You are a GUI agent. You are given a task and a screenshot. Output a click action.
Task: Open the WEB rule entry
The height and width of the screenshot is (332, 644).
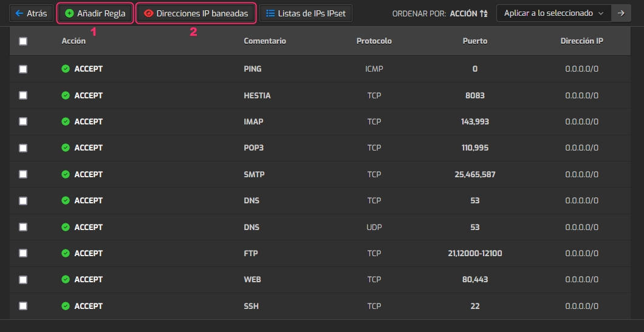(x=252, y=279)
